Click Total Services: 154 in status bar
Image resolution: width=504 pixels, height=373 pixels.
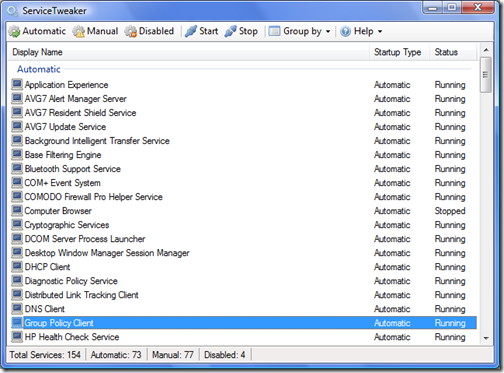(x=45, y=355)
